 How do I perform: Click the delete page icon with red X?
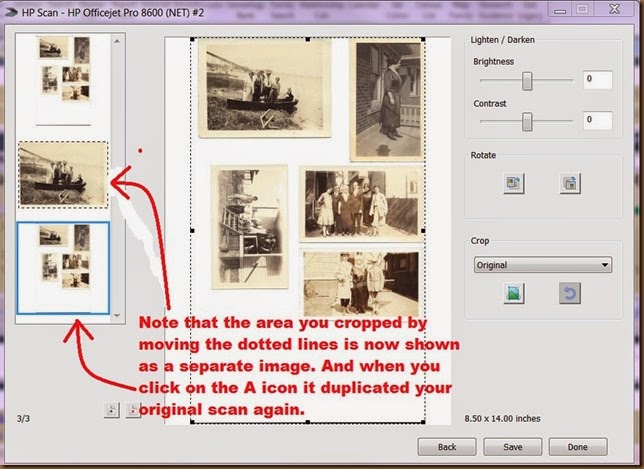tap(133, 409)
